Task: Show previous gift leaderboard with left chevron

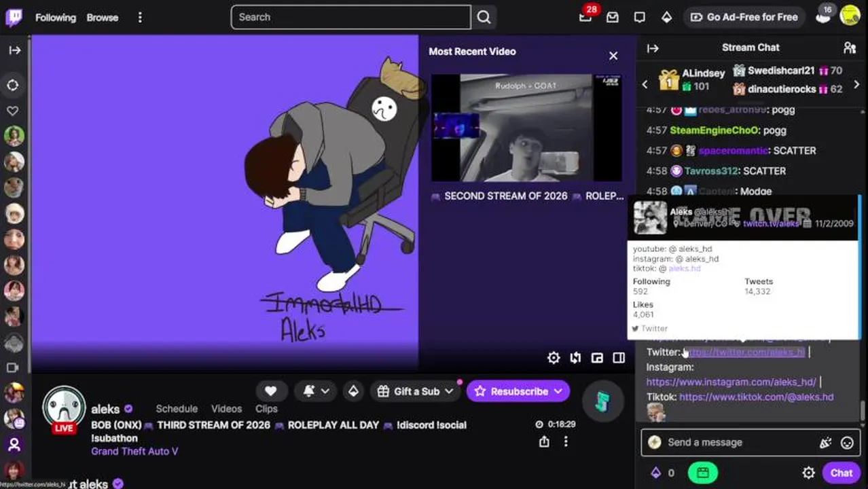Action: point(645,84)
